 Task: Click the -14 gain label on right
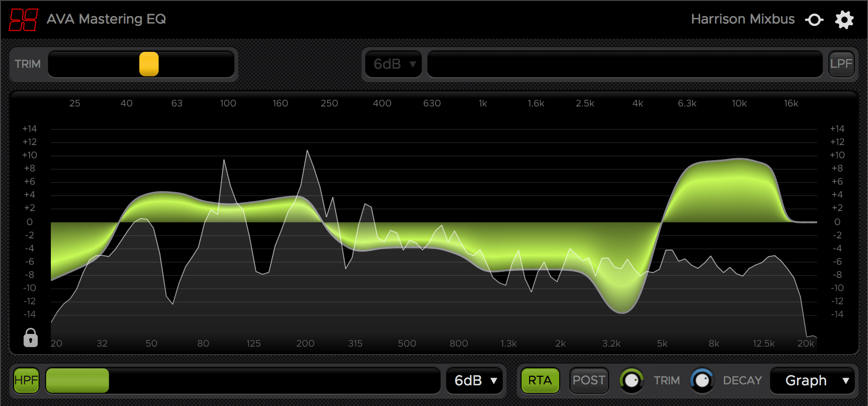(837, 314)
